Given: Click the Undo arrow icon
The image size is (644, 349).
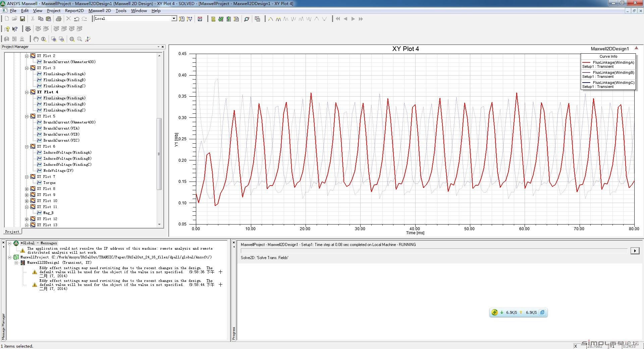Looking at the screenshot, I should (x=76, y=19).
